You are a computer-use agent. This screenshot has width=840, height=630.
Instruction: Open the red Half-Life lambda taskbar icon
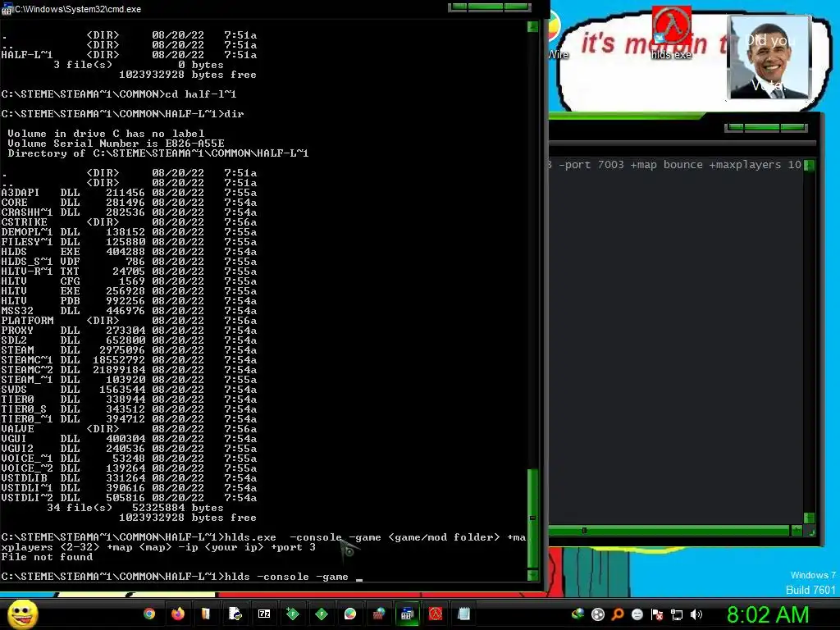click(x=436, y=614)
